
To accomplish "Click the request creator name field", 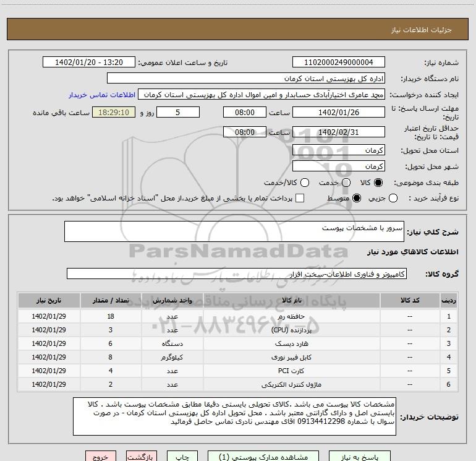I will [x=261, y=95].
